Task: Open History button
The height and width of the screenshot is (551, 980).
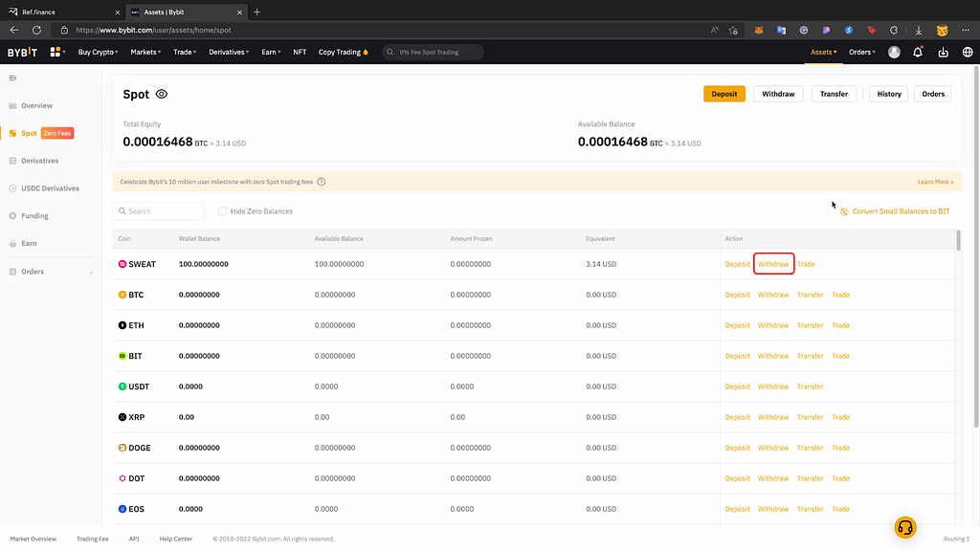Action: pyautogui.click(x=889, y=95)
